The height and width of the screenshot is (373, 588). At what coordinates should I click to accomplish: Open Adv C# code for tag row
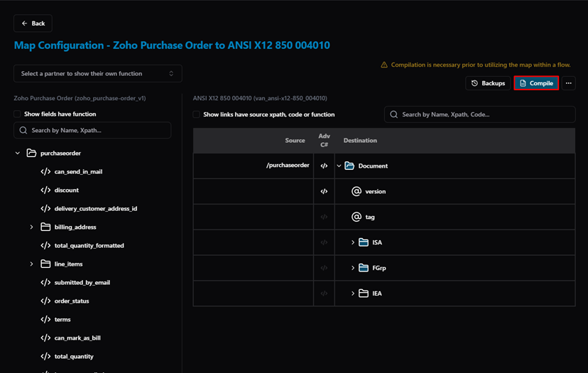pyautogui.click(x=324, y=217)
